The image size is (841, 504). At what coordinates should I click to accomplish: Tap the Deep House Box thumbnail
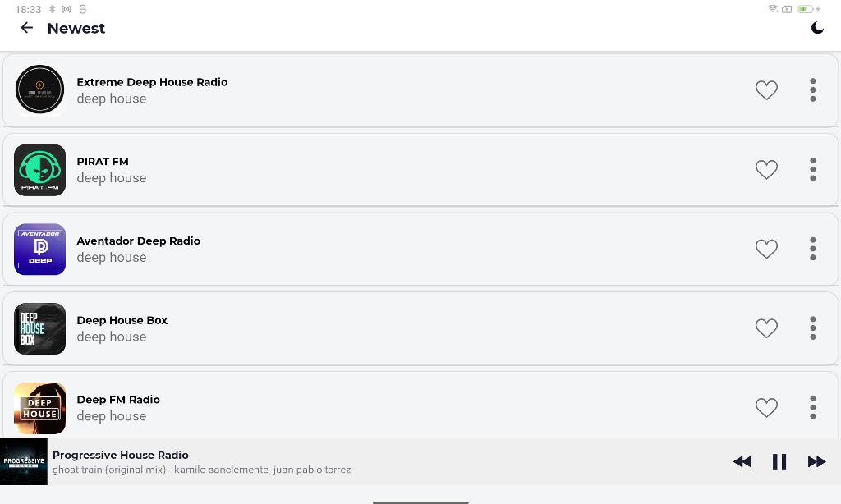39,328
